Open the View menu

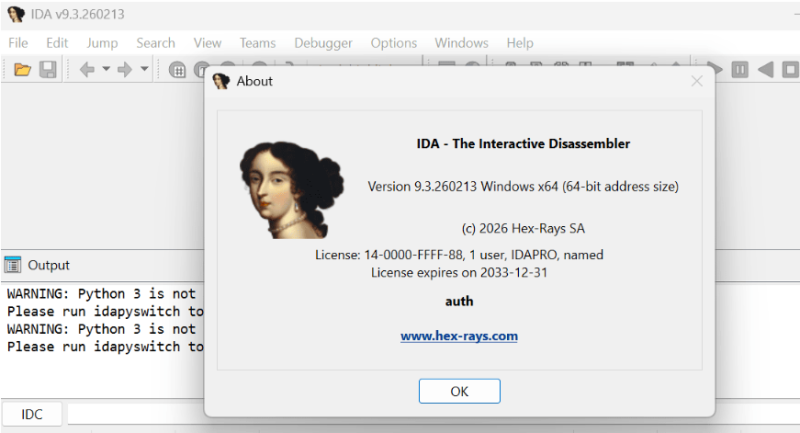coord(207,43)
